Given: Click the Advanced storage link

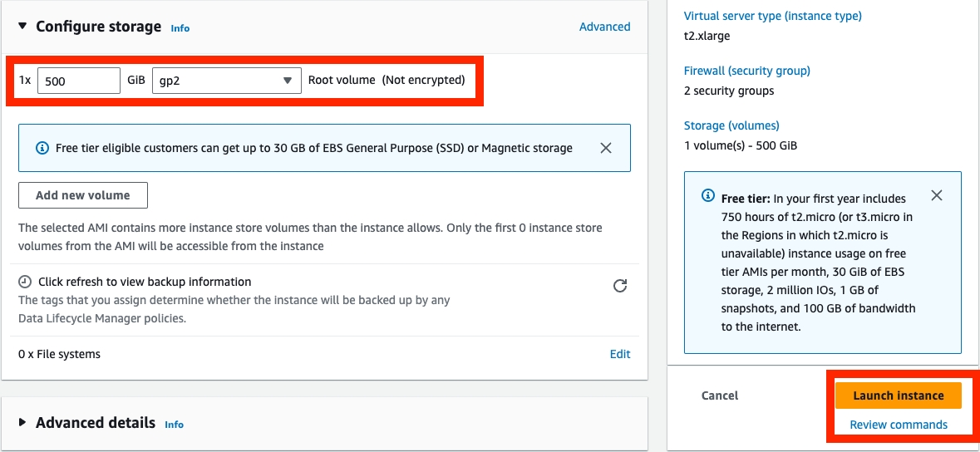Looking at the screenshot, I should [x=604, y=27].
